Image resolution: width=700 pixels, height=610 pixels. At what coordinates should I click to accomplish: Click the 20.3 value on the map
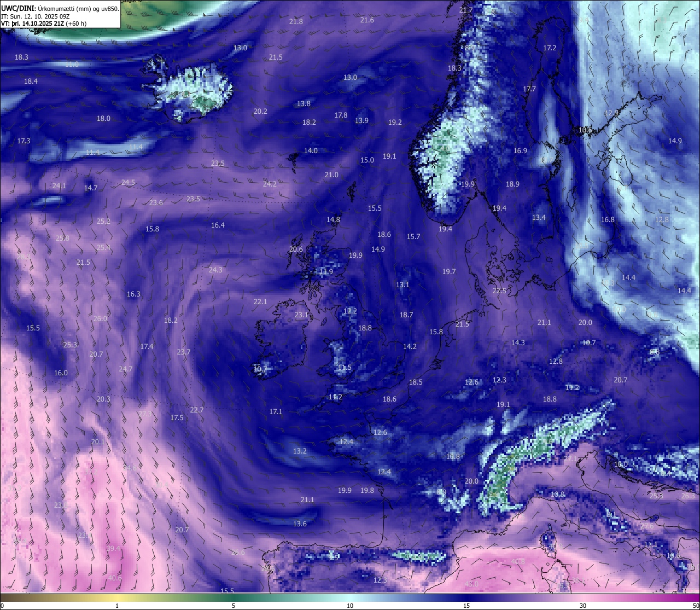pyautogui.click(x=103, y=399)
